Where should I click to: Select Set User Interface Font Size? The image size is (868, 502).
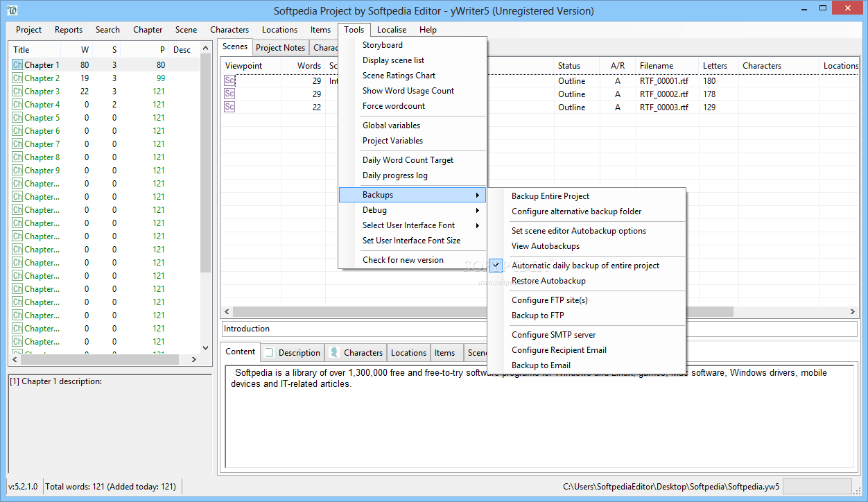[413, 241]
